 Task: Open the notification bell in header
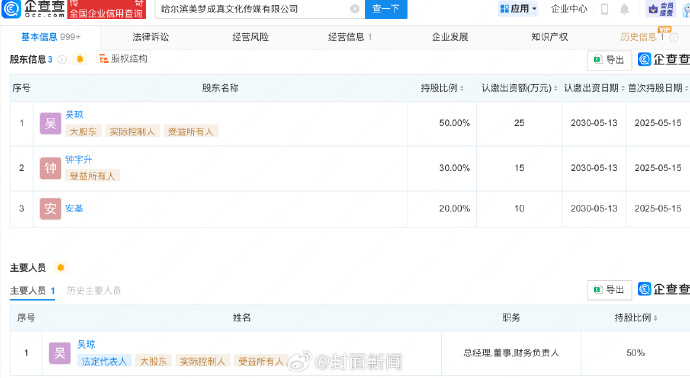click(x=624, y=9)
